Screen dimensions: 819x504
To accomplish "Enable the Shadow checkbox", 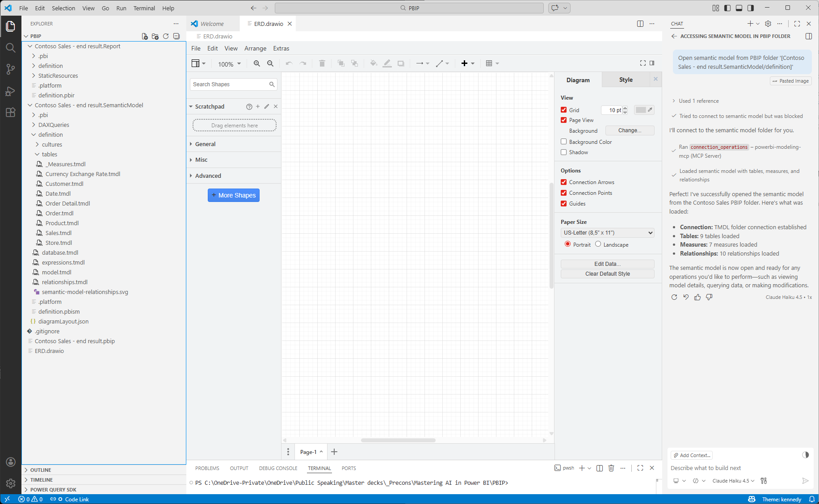I will pyautogui.click(x=564, y=152).
